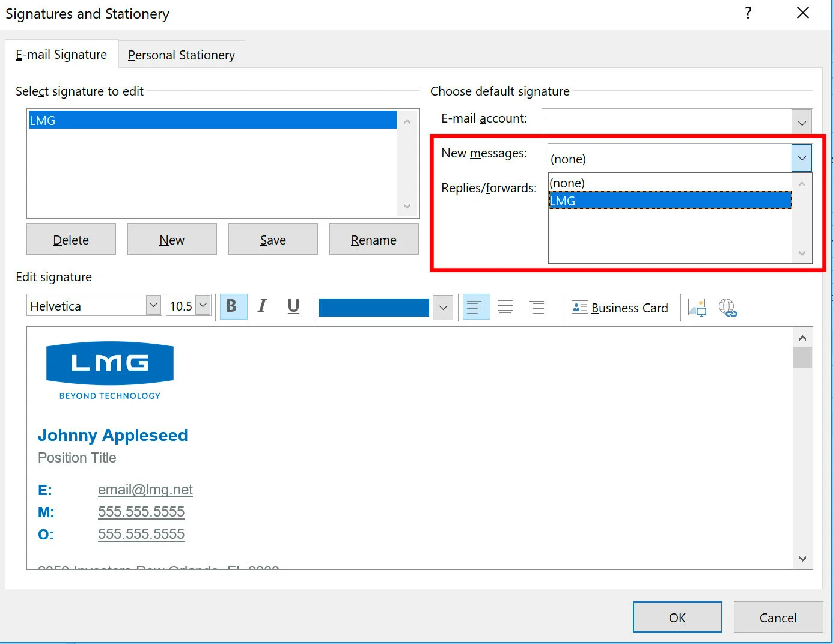Click signature list scroll up arrow

[x=407, y=121]
